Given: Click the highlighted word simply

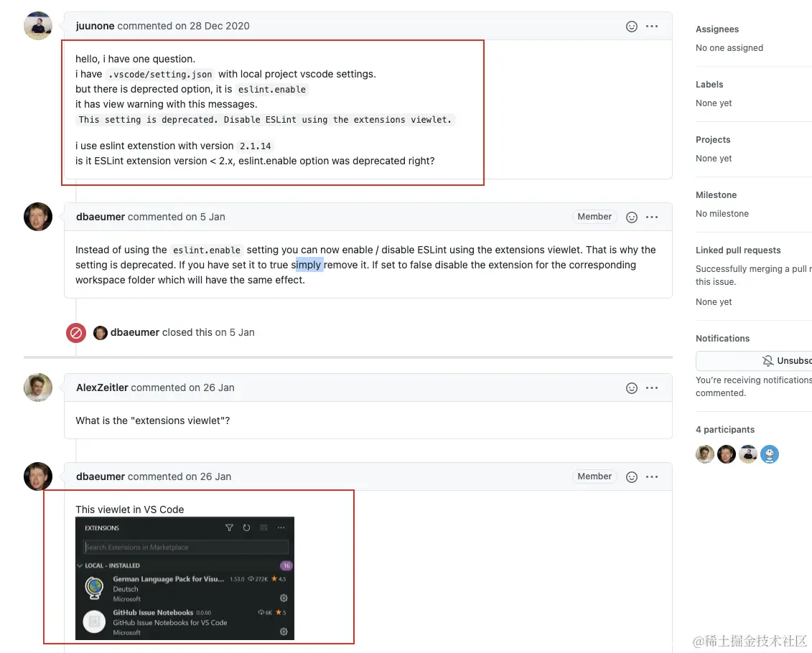Looking at the screenshot, I should coord(309,265).
